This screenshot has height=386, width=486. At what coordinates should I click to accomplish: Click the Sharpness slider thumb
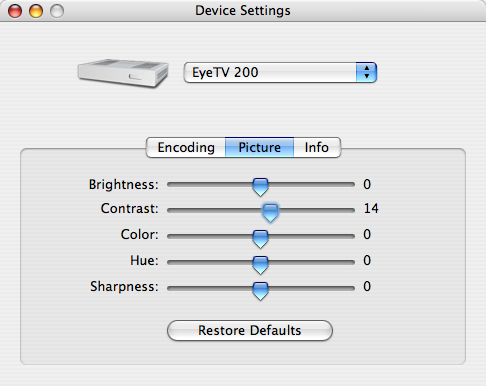point(260,291)
